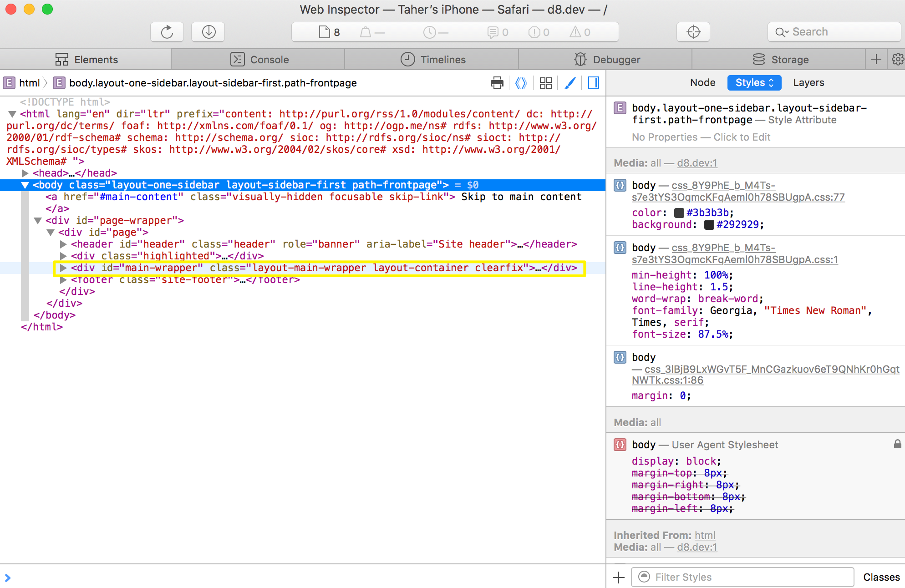Screen dimensions: 905x588
Task: Expand the header banner element
Action: pos(63,244)
